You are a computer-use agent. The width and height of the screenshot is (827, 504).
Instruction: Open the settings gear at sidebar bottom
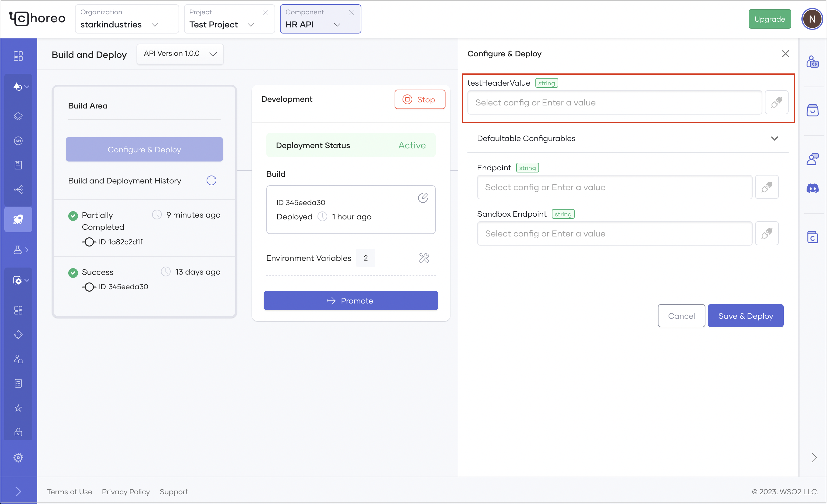(18, 458)
